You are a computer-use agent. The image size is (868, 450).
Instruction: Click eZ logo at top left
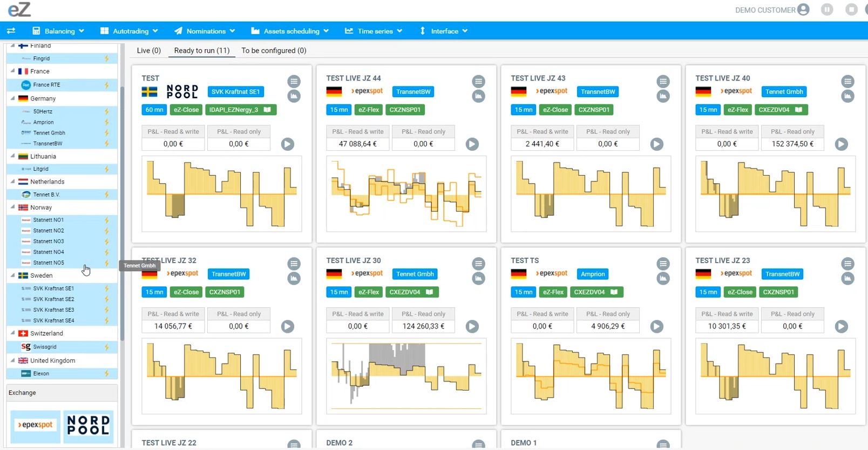[x=19, y=9]
